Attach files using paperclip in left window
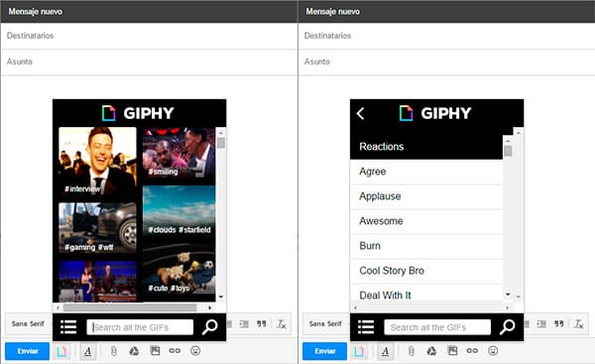 (x=113, y=351)
